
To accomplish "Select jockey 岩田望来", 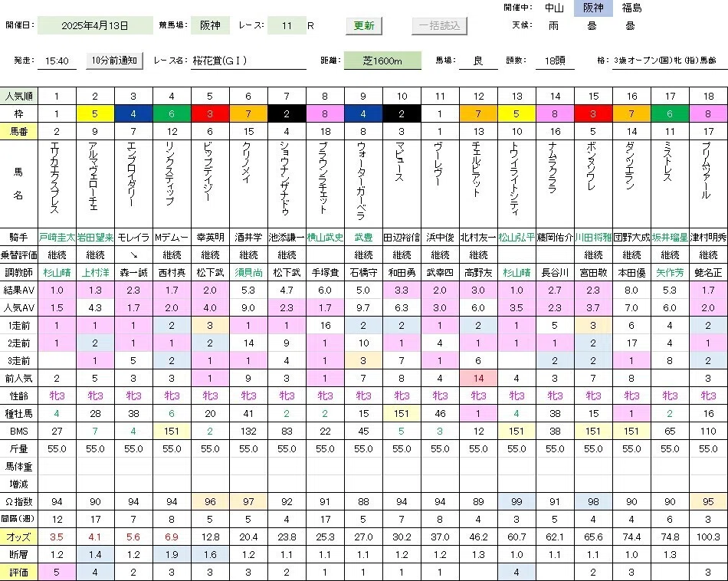I will click(95, 238).
